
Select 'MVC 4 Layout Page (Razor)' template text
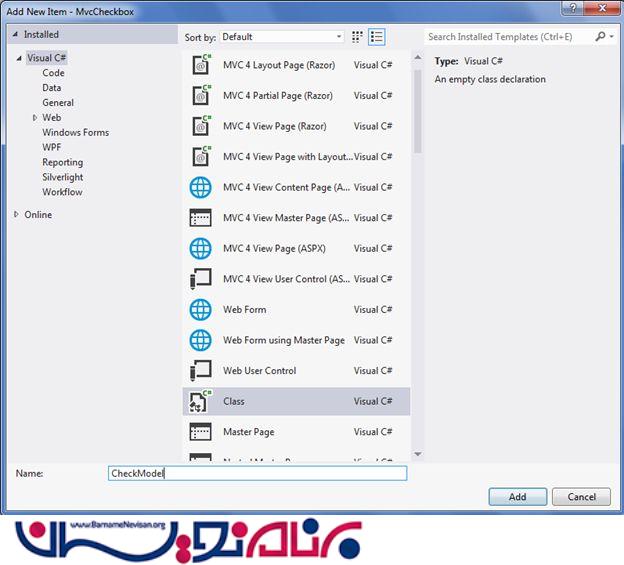[x=279, y=65]
